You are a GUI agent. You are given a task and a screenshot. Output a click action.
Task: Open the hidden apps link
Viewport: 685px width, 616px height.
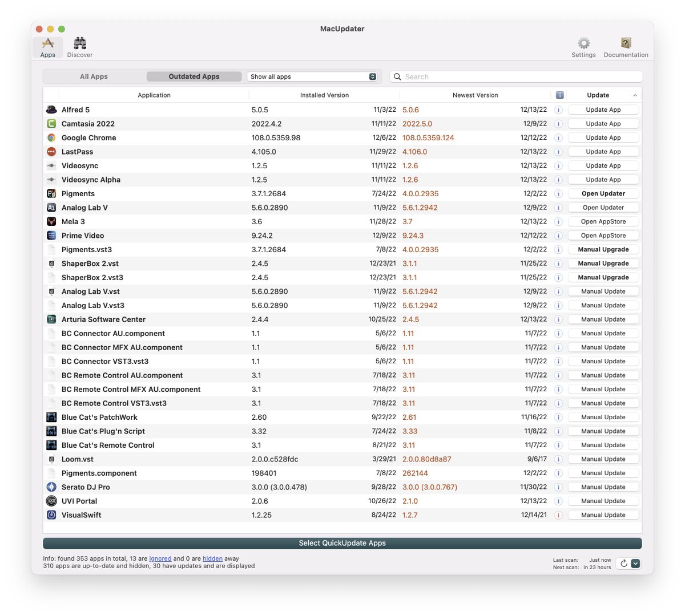point(212,559)
